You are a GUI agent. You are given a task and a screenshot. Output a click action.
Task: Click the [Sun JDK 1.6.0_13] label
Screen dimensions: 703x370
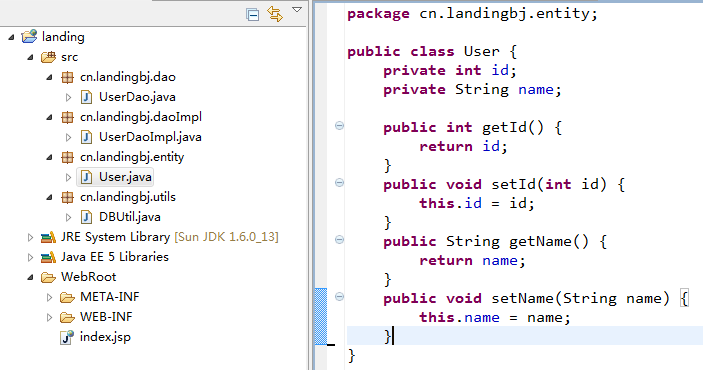click(226, 237)
